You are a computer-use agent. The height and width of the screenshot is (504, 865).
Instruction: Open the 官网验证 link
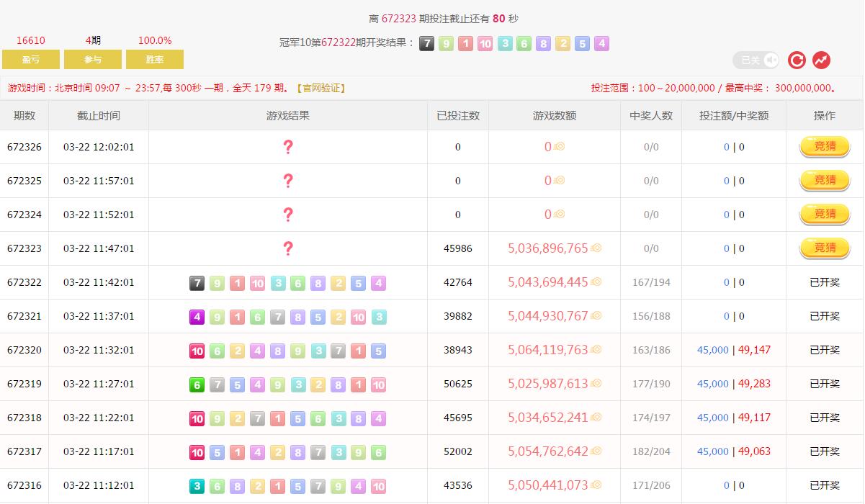(321, 88)
